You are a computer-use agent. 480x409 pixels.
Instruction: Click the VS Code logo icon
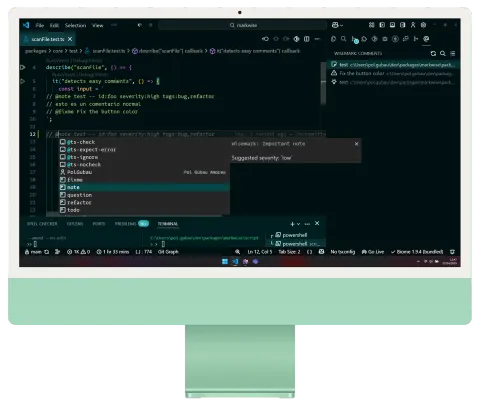tap(26, 25)
